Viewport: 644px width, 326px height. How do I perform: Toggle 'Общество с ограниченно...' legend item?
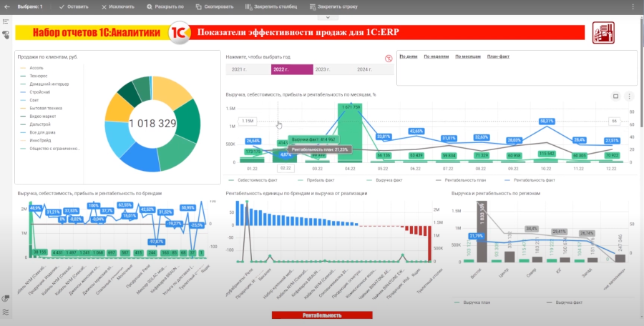pyautogui.click(x=50, y=149)
